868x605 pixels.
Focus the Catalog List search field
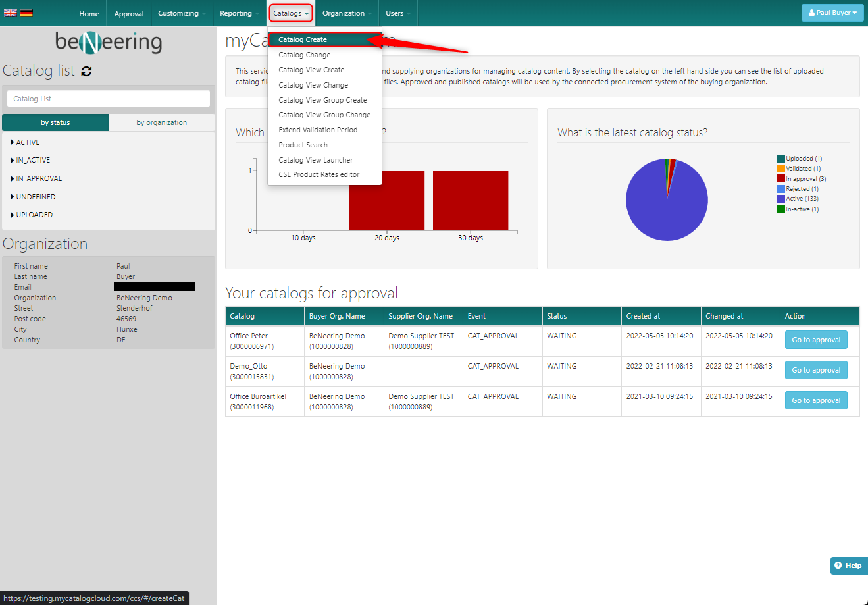109,99
